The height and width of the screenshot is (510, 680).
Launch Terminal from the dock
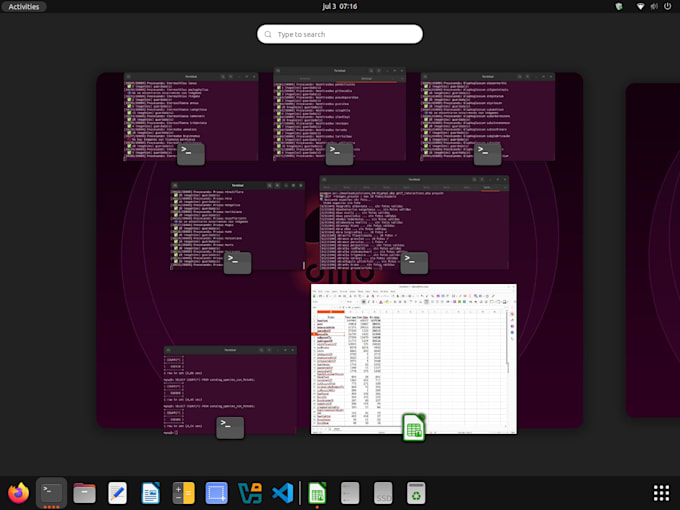pos(51,493)
